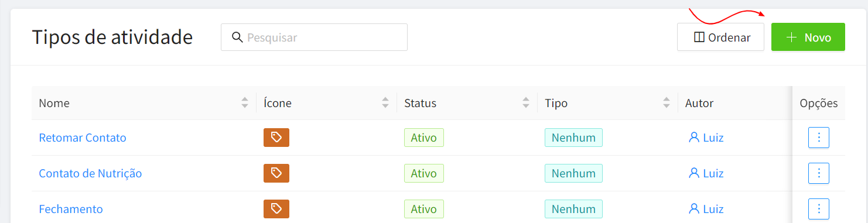Screen dimensions: 868x223
Task: Focus the Pesquisar search field
Action: (314, 37)
